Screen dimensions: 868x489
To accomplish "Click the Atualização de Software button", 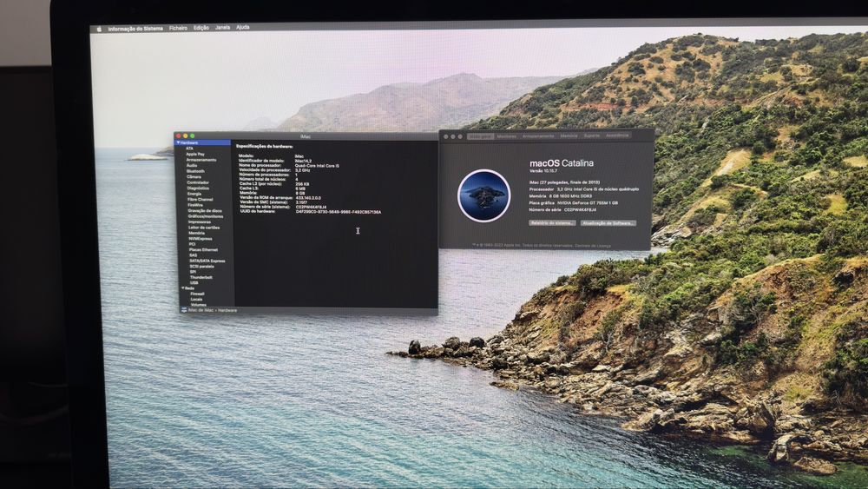I will (608, 223).
